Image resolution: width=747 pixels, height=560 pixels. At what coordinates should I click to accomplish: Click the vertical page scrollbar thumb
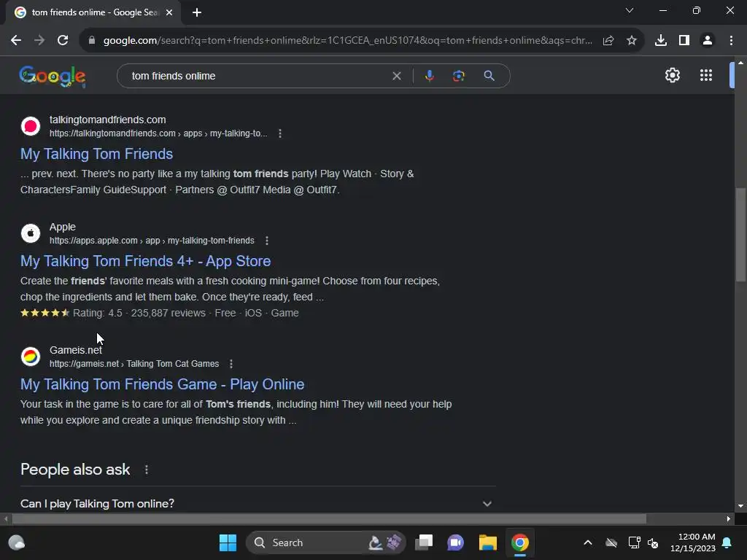(x=740, y=235)
